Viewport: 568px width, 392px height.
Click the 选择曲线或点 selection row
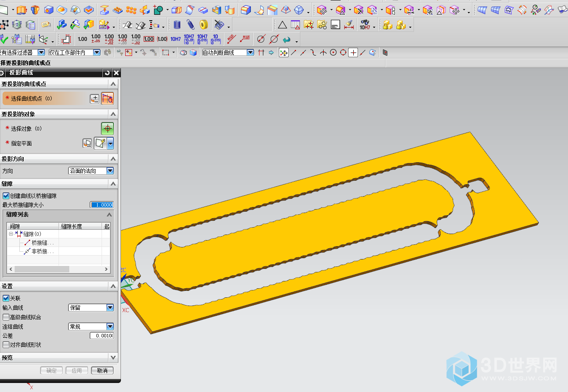tap(45, 99)
